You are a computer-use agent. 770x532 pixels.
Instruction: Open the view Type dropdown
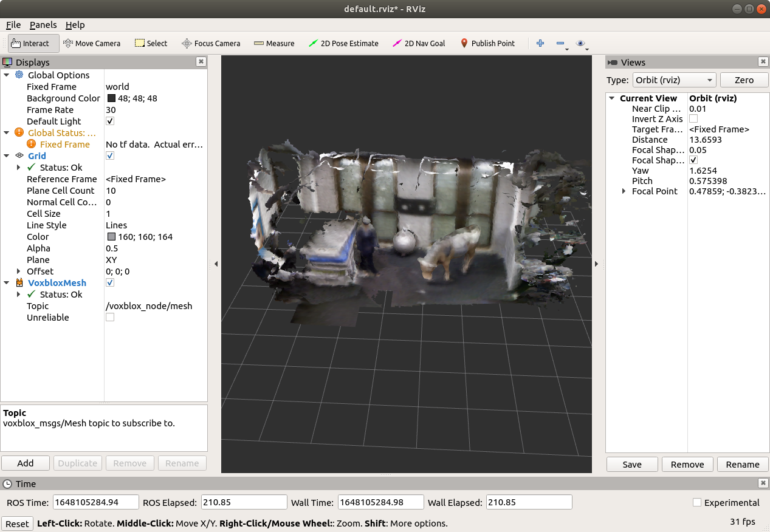[674, 80]
